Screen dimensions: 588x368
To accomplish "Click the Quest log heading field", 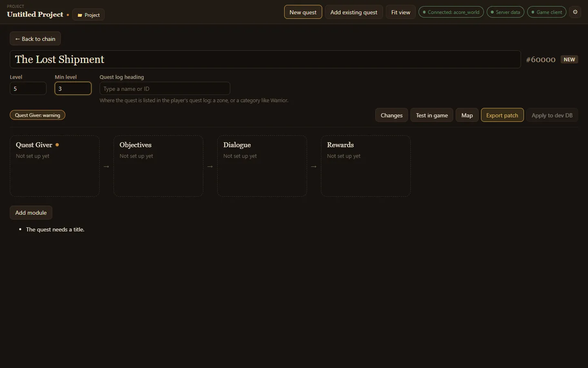I will click(x=165, y=88).
